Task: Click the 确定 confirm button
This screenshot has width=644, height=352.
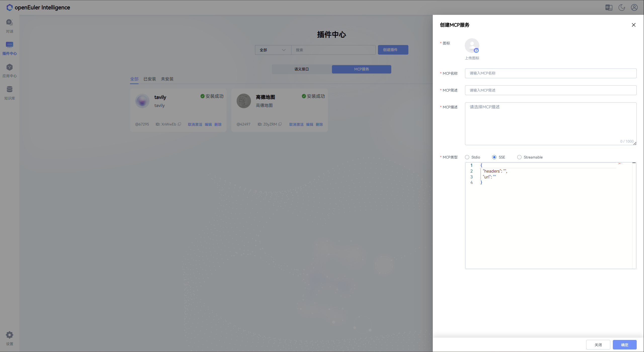Action: coord(625,344)
